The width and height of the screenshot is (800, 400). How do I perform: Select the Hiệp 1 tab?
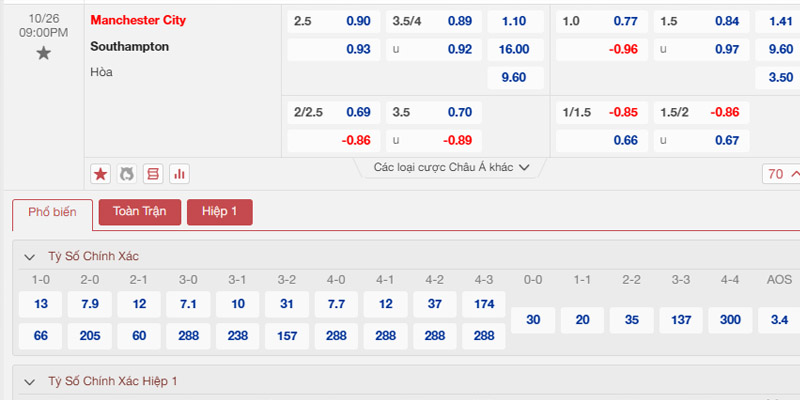pos(219,212)
